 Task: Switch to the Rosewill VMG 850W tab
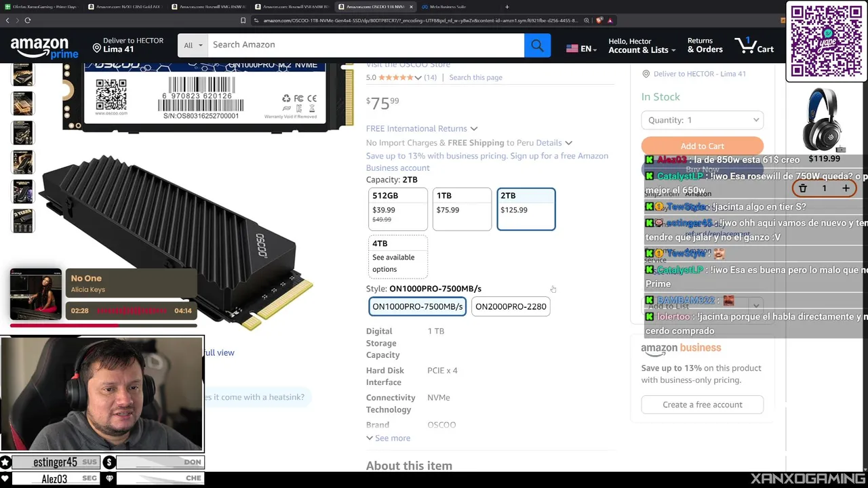[x=209, y=7]
